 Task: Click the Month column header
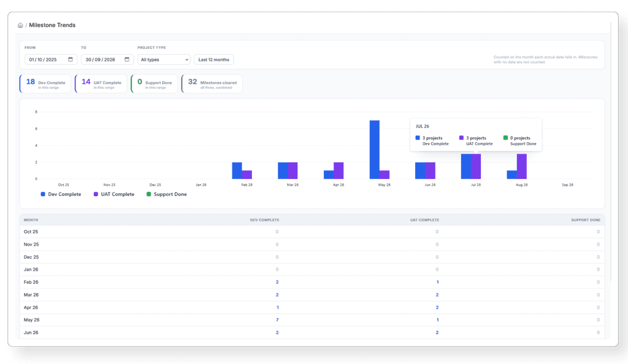click(31, 220)
